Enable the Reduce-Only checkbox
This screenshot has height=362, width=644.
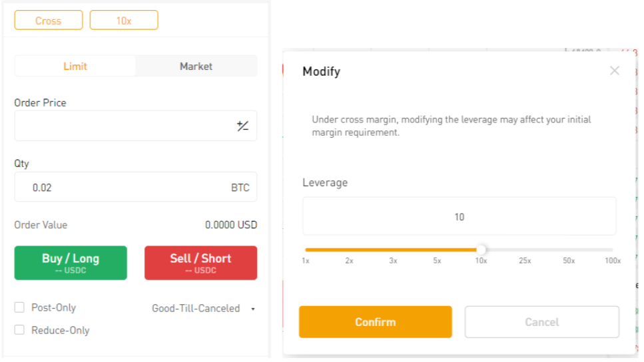click(19, 330)
